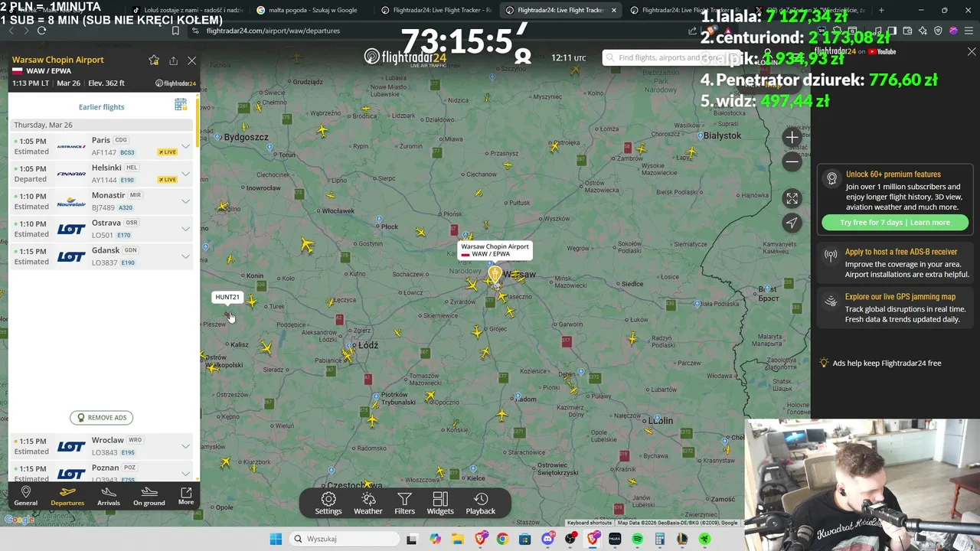The image size is (980, 551).
Task: Close the premium features side panel
Action: tap(972, 51)
